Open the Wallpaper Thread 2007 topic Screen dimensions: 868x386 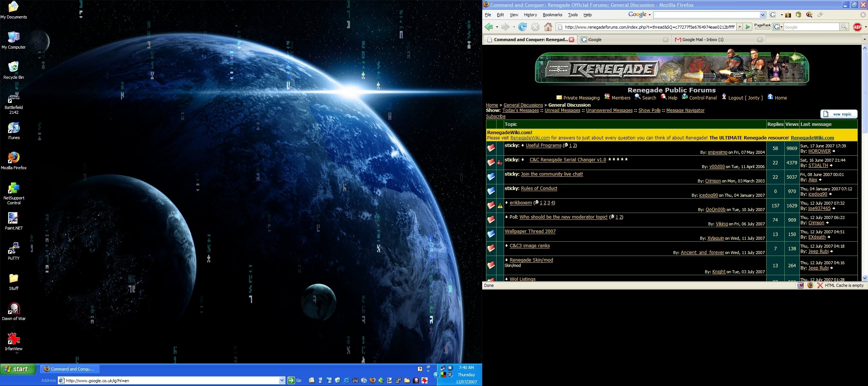pos(530,231)
